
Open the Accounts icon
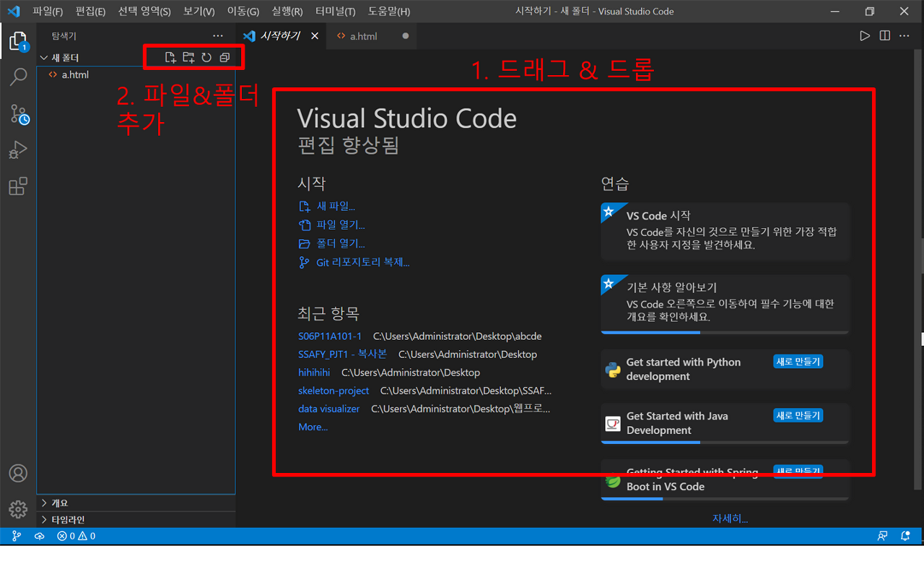tap(18, 473)
